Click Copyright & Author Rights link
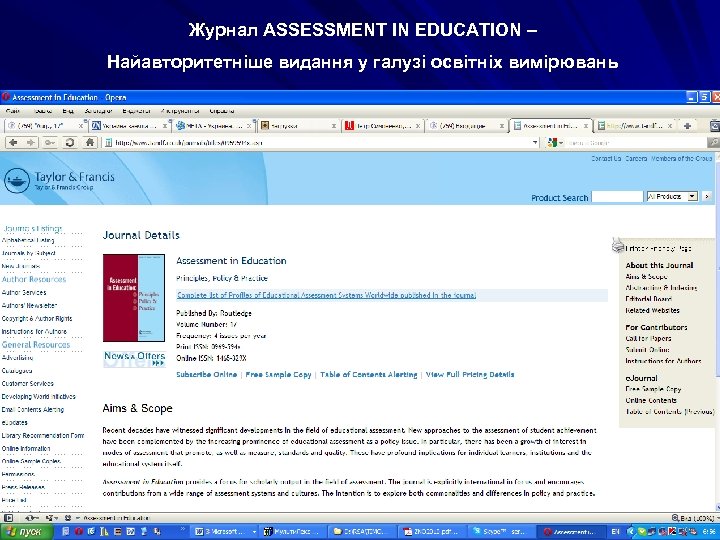This screenshot has width=720, height=540. tap(37, 319)
